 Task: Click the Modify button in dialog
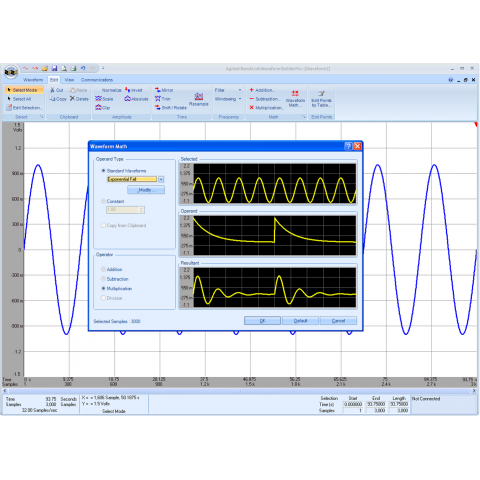point(146,190)
